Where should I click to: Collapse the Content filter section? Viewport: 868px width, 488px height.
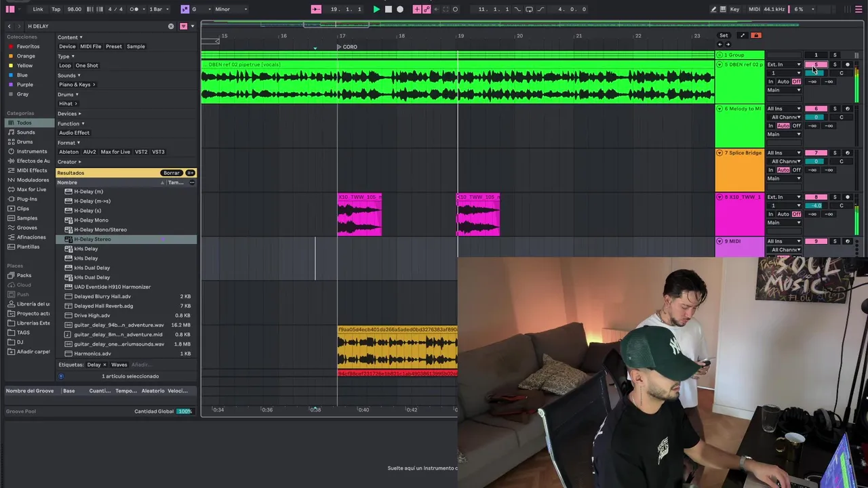[70, 37]
